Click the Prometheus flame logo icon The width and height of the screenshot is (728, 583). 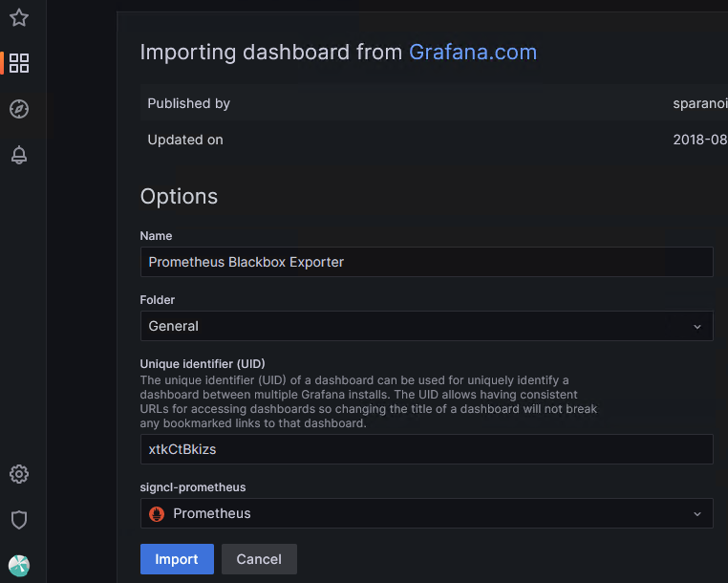(x=158, y=513)
